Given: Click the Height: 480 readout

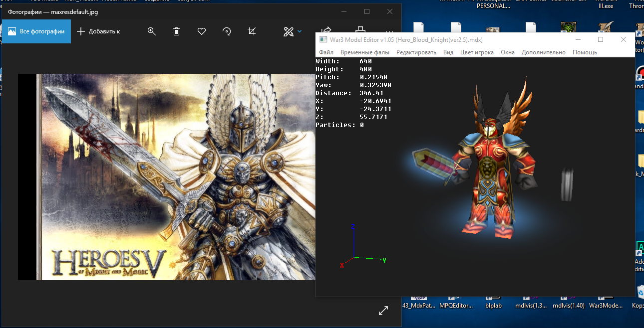Looking at the screenshot, I should click(344, 69).
